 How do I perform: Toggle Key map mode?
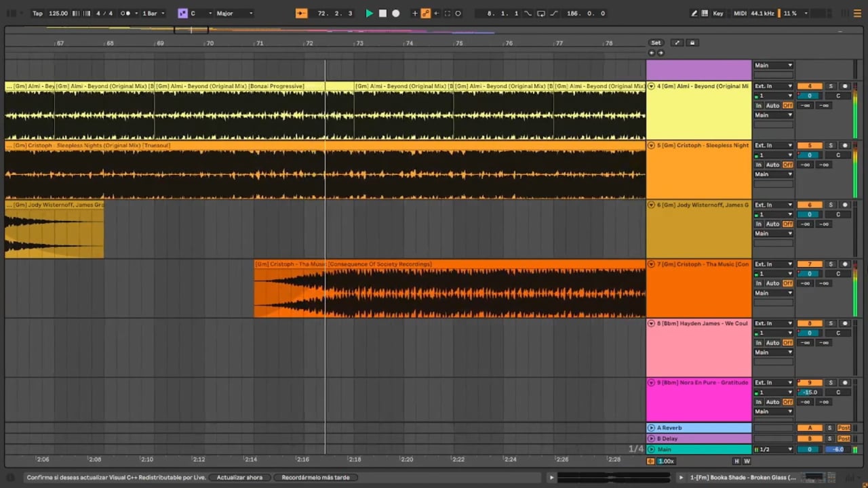pyautogui.click(x=718, y=13)
